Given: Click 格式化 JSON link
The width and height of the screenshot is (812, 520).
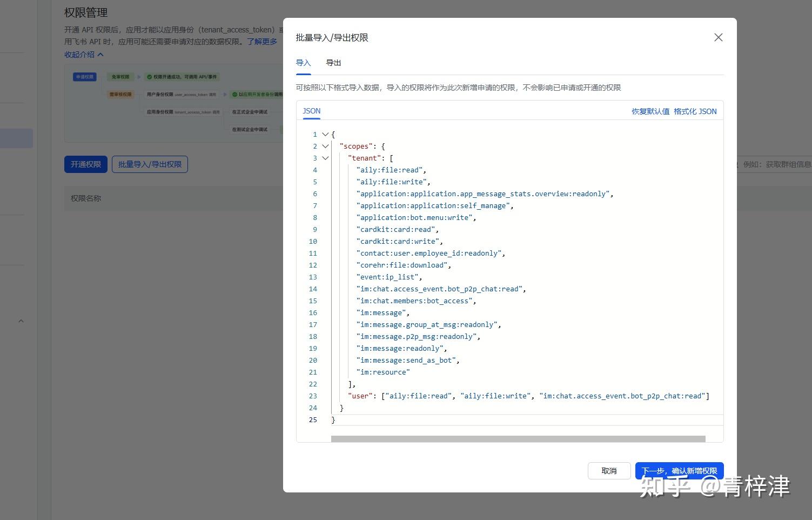Looking at the screenshot, I should [695, 111].
